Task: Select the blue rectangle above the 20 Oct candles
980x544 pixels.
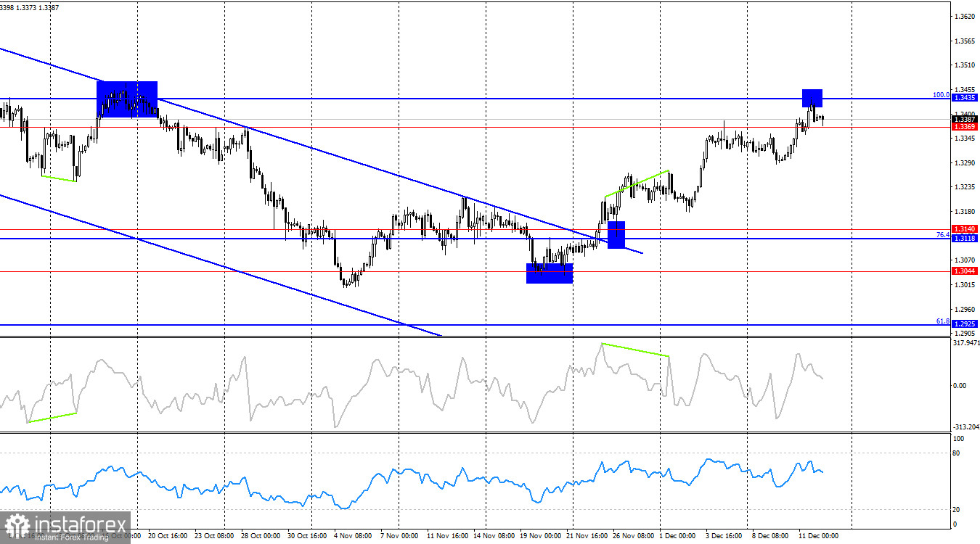Action: [x=127, y=99]
